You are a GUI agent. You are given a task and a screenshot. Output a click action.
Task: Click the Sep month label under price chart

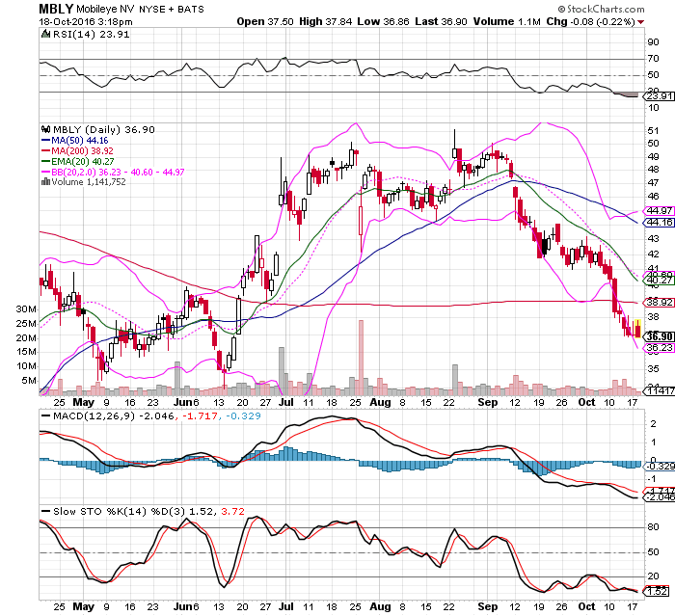487,402
